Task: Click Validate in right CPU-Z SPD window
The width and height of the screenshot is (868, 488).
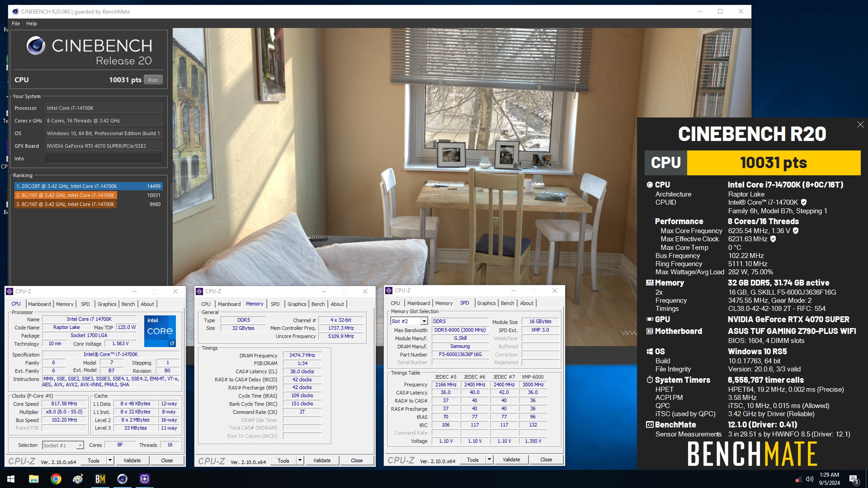Action: click(x=511, y=460)
